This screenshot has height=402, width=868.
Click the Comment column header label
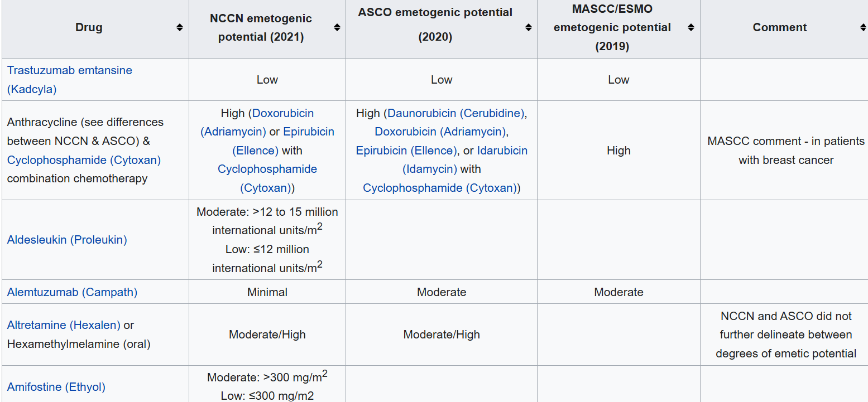tap(779, 27)
